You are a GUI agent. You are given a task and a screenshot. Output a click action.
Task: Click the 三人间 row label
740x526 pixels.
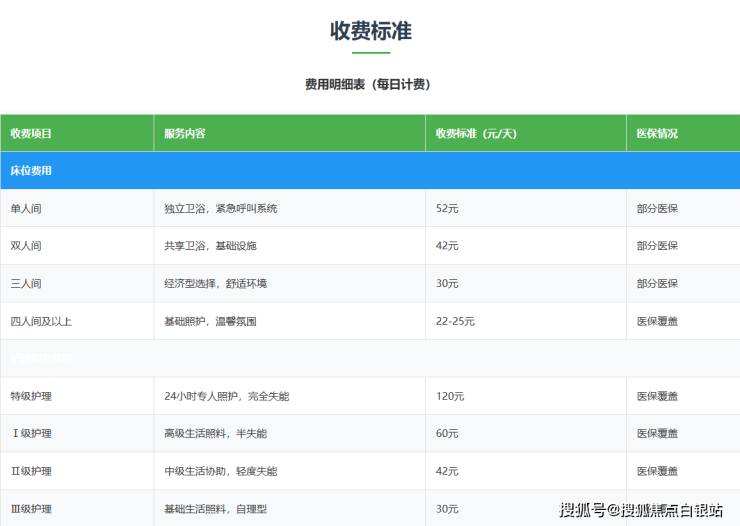pos(26,284)
